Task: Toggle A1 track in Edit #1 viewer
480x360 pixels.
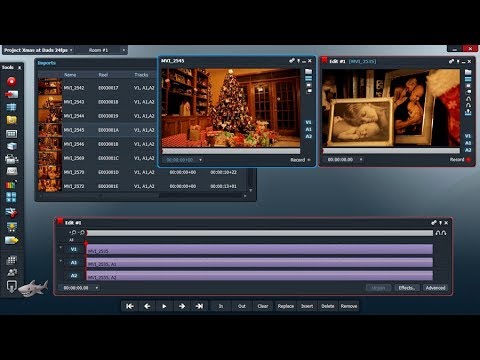Action: click(468, 143)
